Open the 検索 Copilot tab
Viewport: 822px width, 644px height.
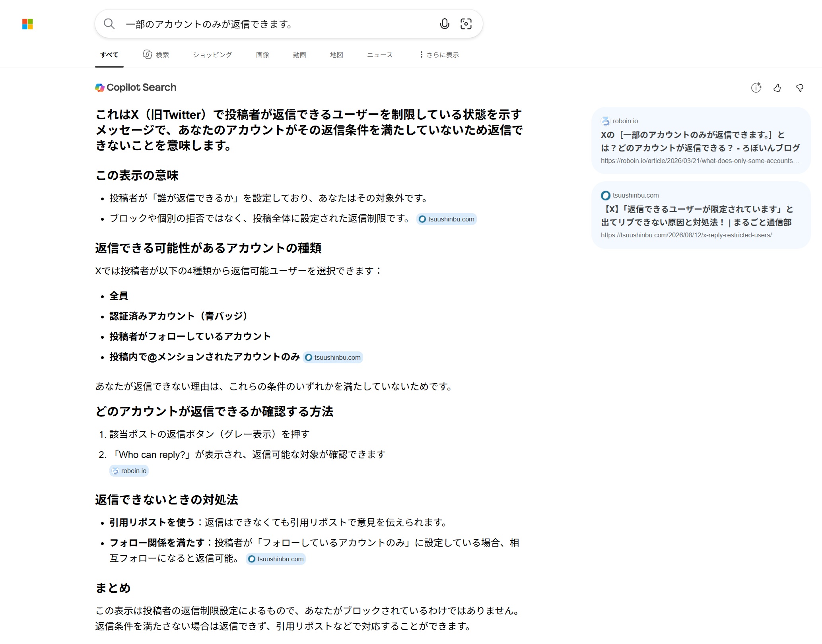(156, 54)
